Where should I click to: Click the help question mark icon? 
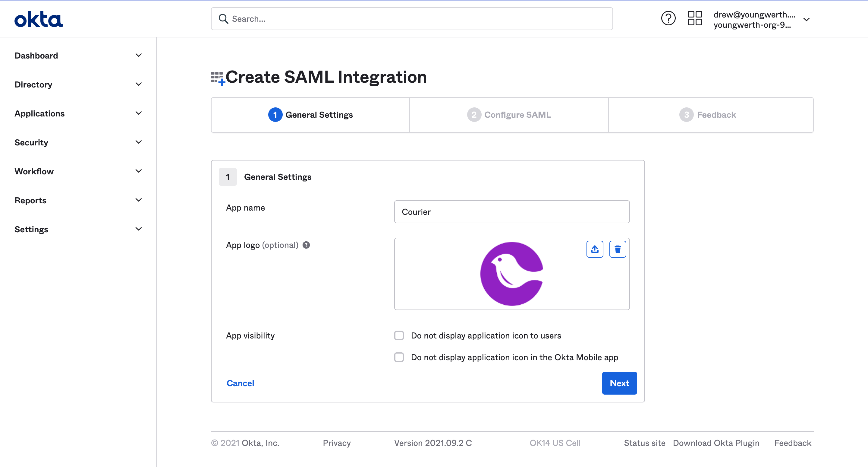point(668,18)
